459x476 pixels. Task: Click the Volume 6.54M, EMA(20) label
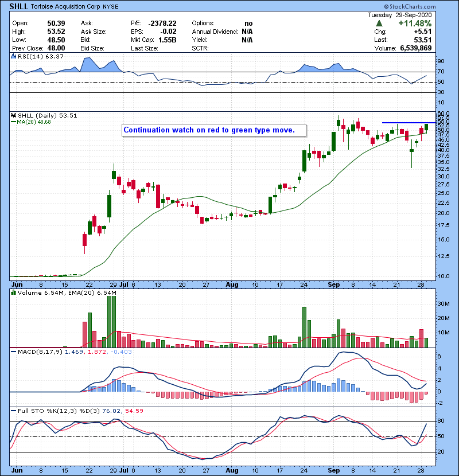pyautogui.click(x=67, y=293)
